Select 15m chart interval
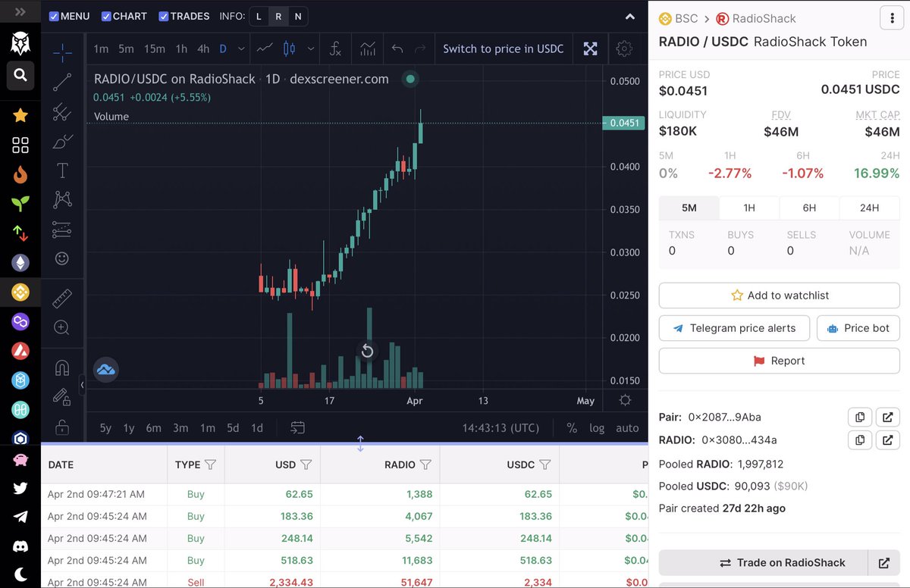910x588 pixels. 155,48
